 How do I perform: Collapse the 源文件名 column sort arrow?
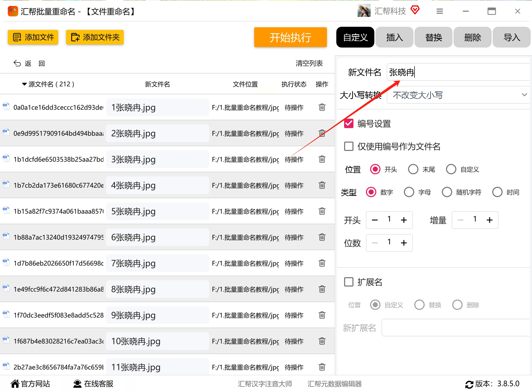pyautogui.click(x=24, y=84)
